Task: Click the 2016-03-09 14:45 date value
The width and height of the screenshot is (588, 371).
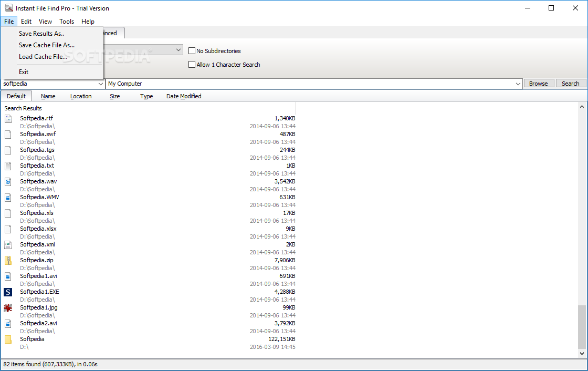Action: tap(272, 347)
